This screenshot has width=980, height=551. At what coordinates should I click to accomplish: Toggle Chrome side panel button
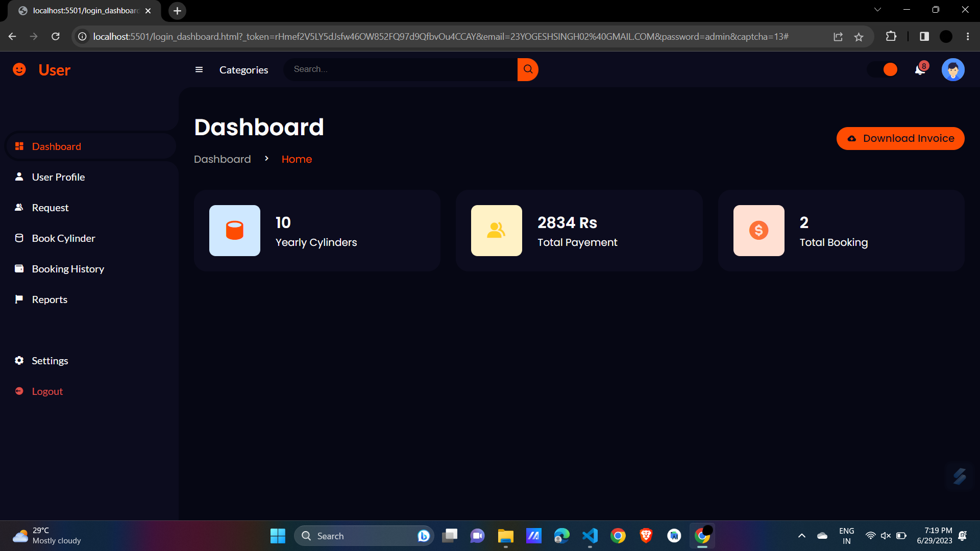pos(924,36)
